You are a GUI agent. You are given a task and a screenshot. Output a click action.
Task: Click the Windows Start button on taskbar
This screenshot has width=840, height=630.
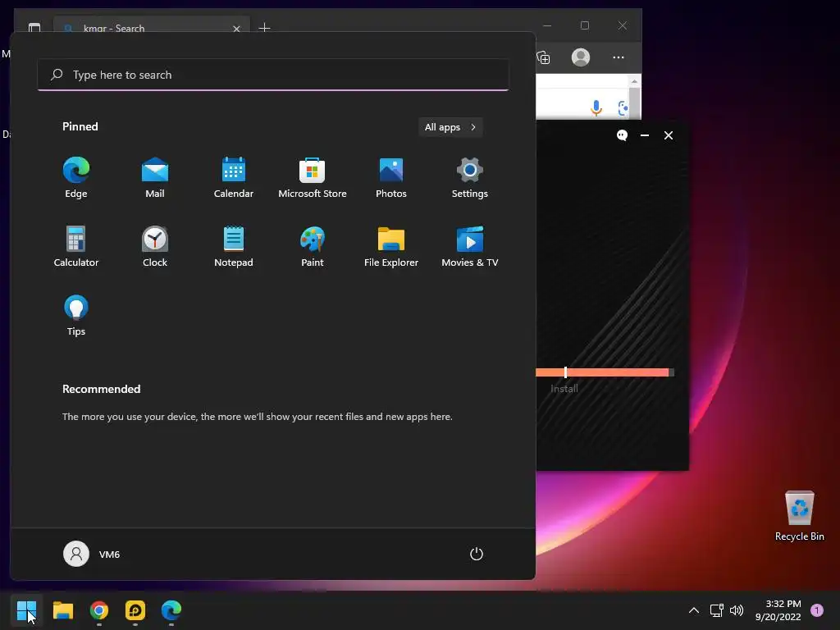click(26, 609)
